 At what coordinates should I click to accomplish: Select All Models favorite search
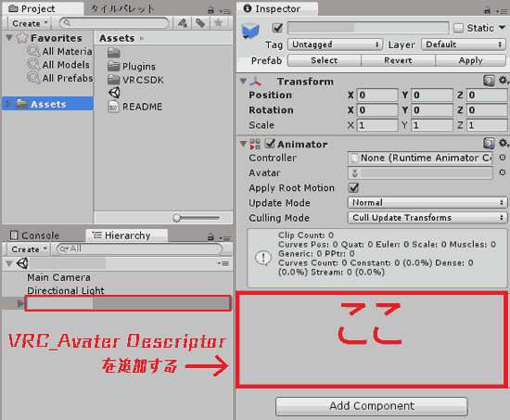[x=58, y=64]
